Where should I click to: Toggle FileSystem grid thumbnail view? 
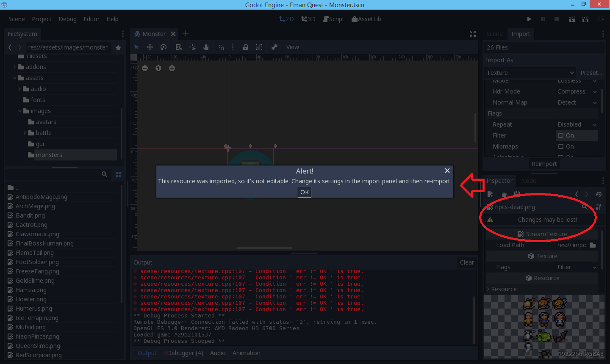pyautogui.click(x=118, y=174)
